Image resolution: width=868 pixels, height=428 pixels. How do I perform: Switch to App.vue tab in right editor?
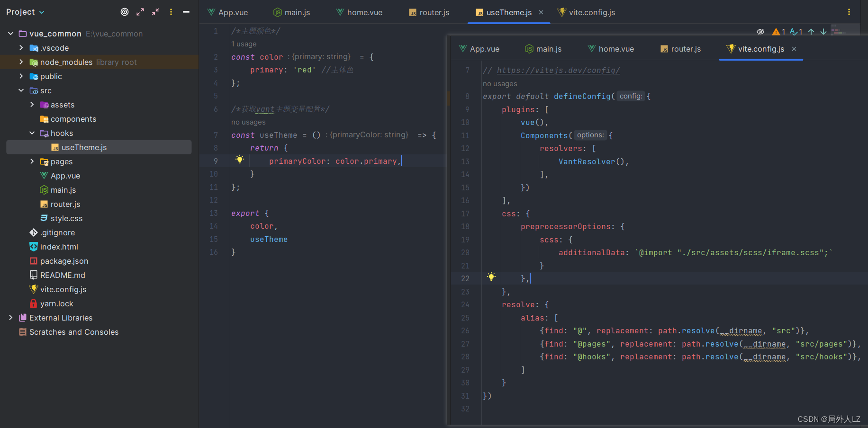point(479,49)
